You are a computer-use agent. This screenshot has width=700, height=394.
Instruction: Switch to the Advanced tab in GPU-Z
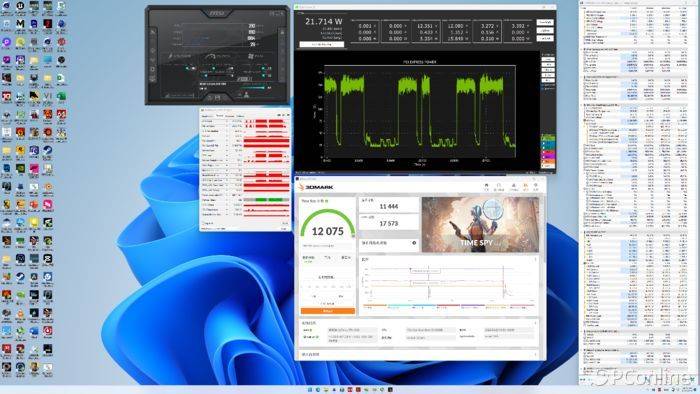tap(229, 116)
